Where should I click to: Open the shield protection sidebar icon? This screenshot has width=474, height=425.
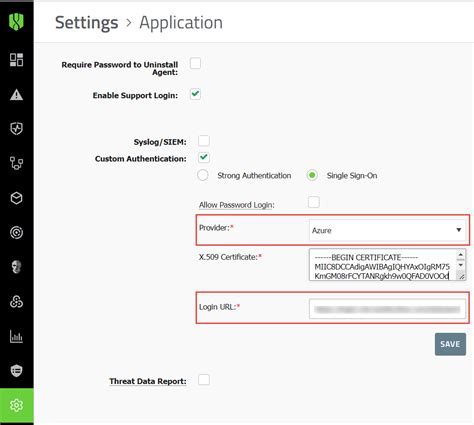16,128
